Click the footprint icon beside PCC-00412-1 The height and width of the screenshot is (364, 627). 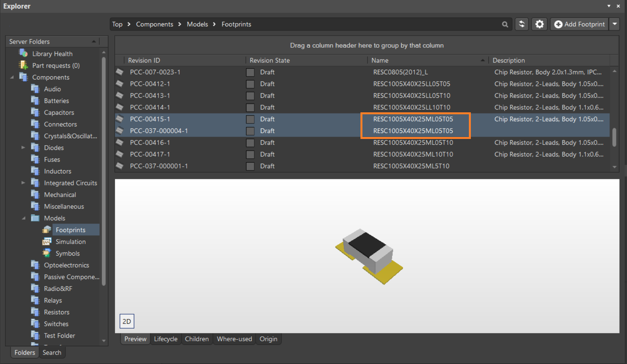[x=120, y=84]
